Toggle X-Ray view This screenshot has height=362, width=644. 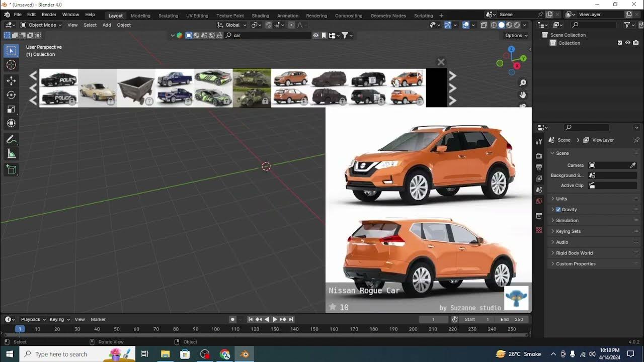pyautogui.click(x=484, y=25)
